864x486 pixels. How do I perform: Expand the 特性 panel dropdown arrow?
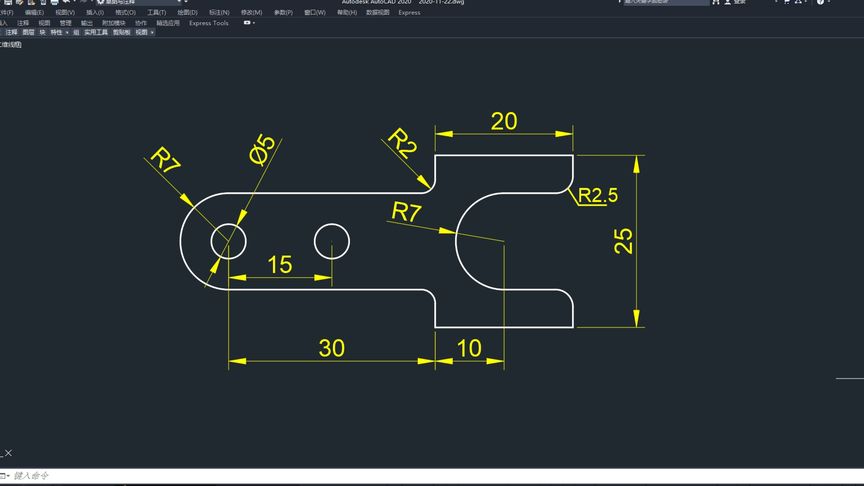point(67,33)
